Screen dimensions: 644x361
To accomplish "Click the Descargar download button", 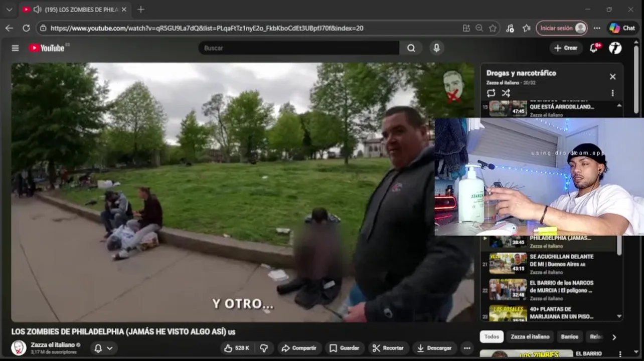I will (434, 348).
